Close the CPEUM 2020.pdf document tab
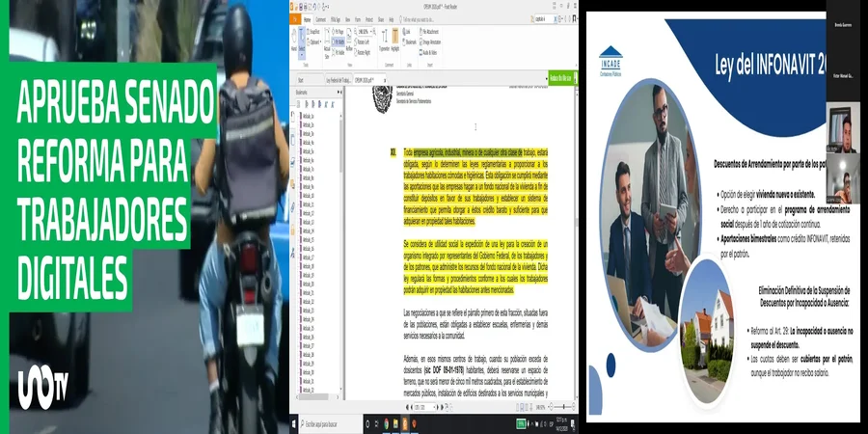 point(385,80)
